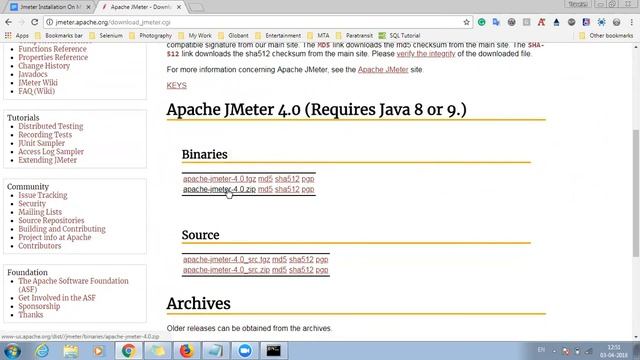Open the MTA bookmarks folder
The height and width of the screenshot is (360, 640).
318,36
